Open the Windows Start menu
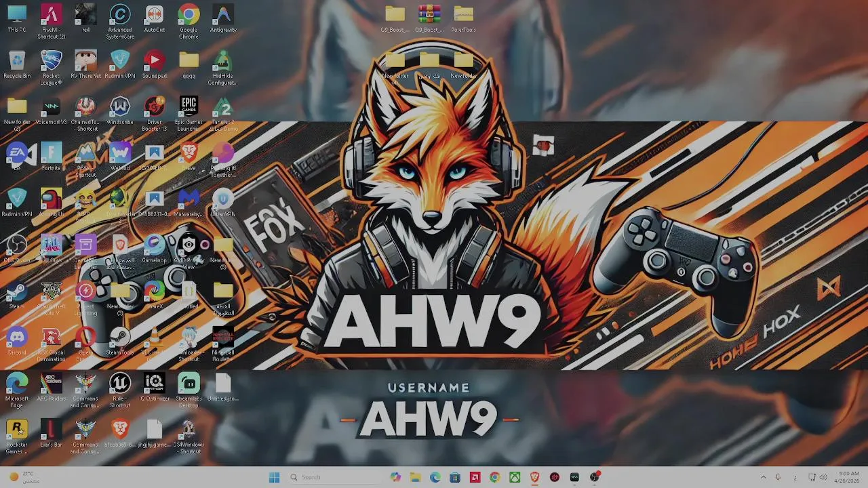This screenshot has height=488, width=868. (274, 477)
